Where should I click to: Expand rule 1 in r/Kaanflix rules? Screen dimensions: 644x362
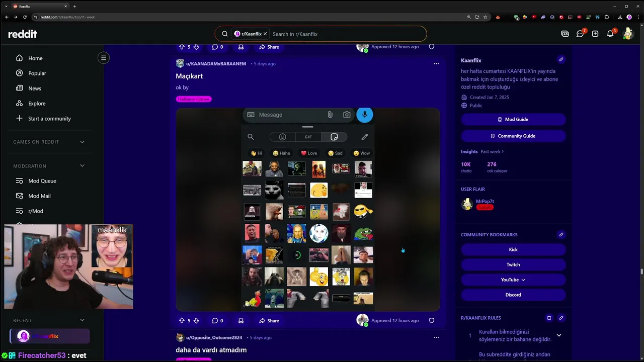(x=558, y=335)
